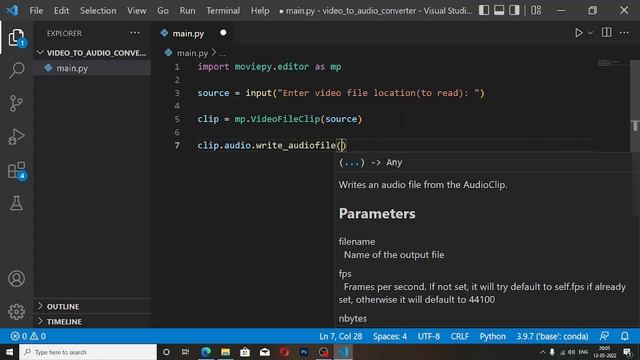The width and height of the screenshot is (640, 360).
Task: Click the VS Code logo in title bar
Action: (12, 10)
